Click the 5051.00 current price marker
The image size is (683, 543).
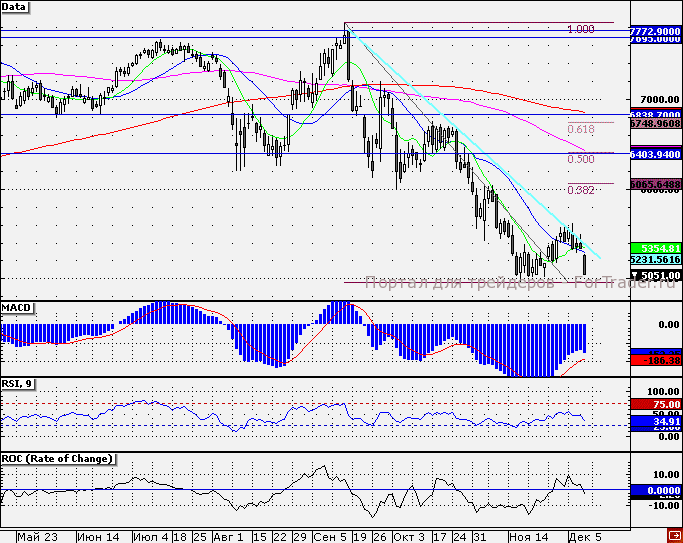655,276
